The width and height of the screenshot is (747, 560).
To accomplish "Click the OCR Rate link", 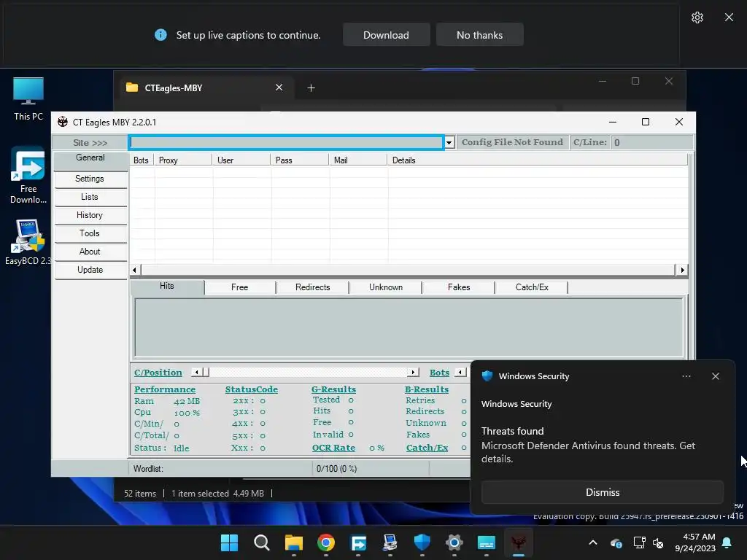I will (x=333, y=448).
